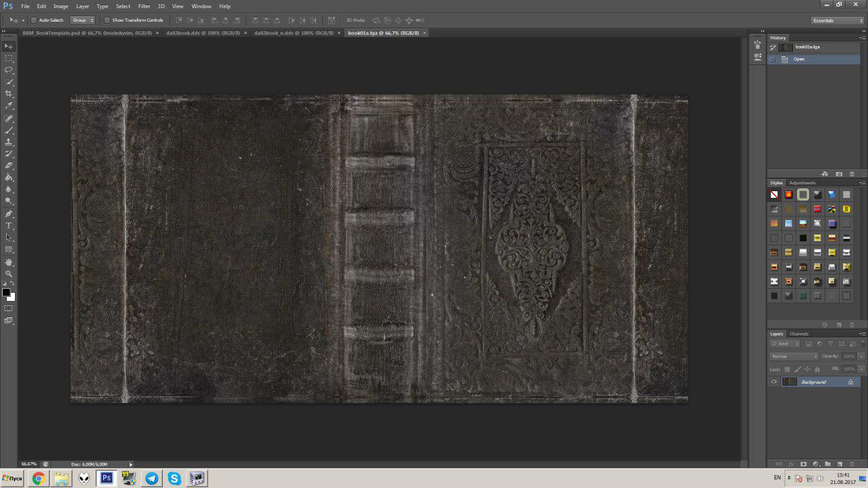Select the Horizontal Type tool
This screenshot has width=868, height=488.
pyautogui.click(x=9, y=225)
